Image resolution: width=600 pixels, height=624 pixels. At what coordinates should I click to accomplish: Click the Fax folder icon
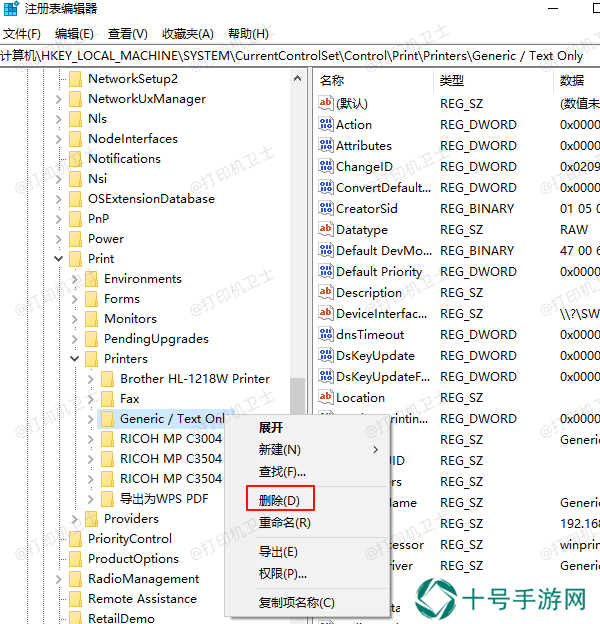[107, 398]
